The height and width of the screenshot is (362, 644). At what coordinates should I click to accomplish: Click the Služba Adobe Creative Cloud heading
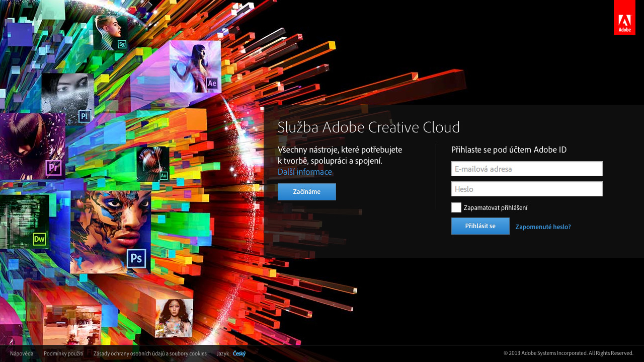[x=369, y=127]
